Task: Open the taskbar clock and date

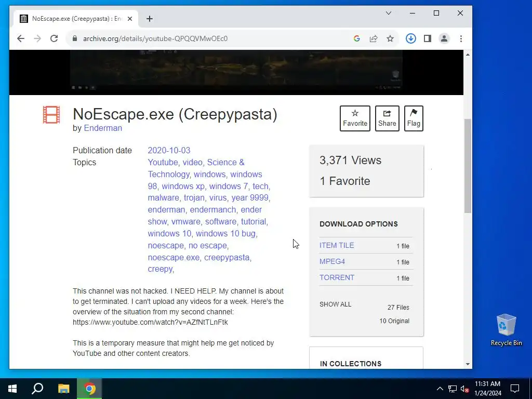Action: (487, 389)
